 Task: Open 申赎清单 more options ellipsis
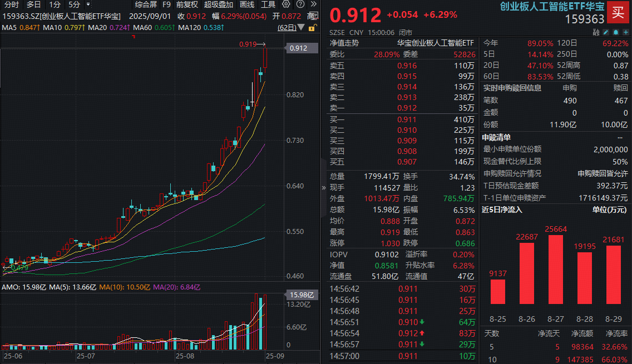tap(620, 137)
